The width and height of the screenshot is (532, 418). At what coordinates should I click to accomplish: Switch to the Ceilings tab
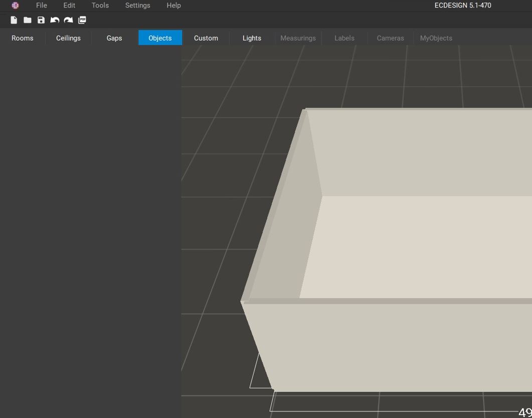tap(68, 38)
